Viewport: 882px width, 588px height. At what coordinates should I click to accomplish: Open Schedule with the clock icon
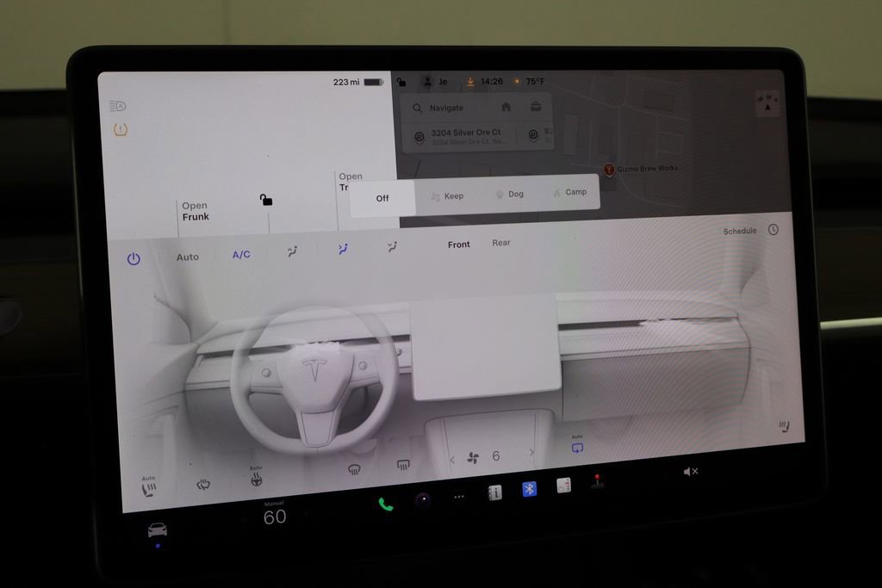773,230
